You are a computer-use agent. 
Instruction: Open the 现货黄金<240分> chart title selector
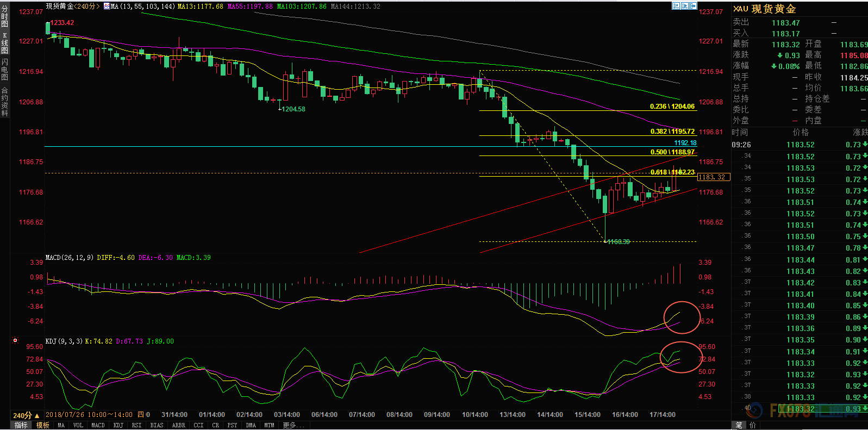click(x=73, y=7)
